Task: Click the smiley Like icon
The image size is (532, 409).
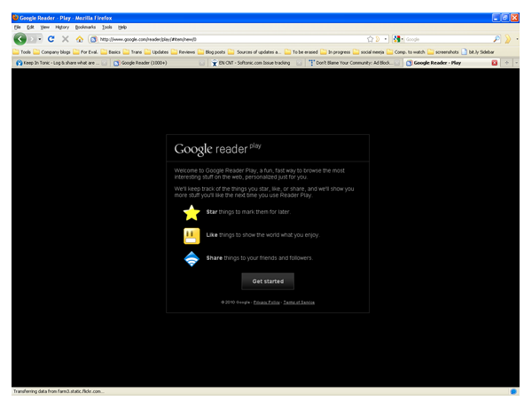Action: point(192,235)
